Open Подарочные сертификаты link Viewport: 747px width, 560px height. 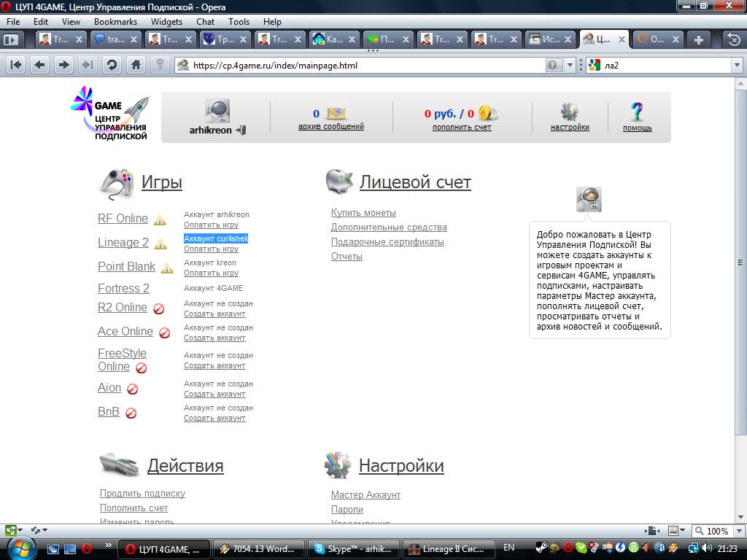tap(387, 242)
